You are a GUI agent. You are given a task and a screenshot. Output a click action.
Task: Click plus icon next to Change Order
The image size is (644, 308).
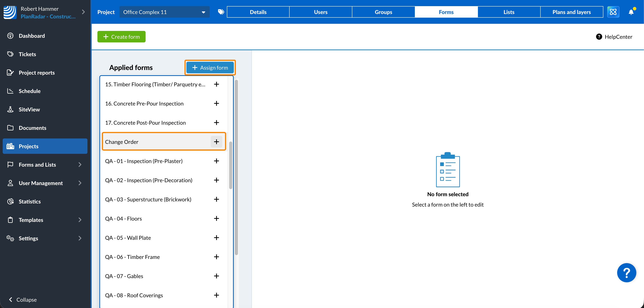pos(216,142)
